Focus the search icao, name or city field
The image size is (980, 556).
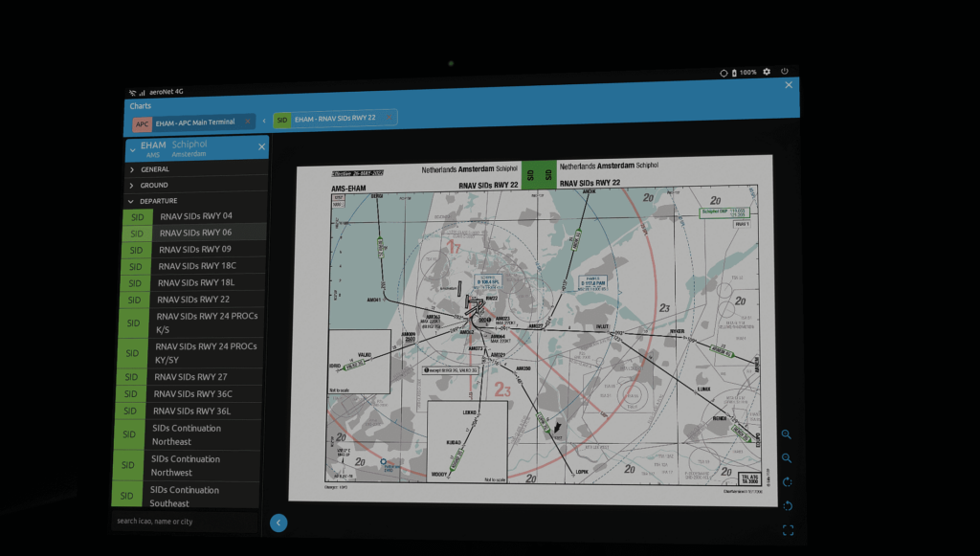tap(185, 521)
